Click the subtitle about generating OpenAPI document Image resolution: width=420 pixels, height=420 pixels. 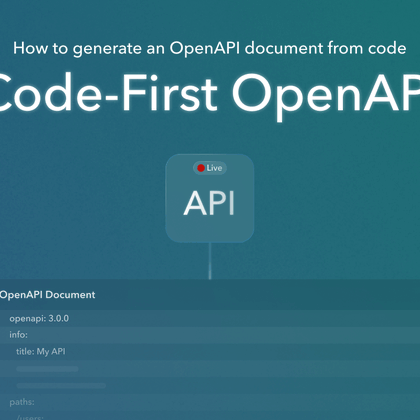(x=210, y=49)
